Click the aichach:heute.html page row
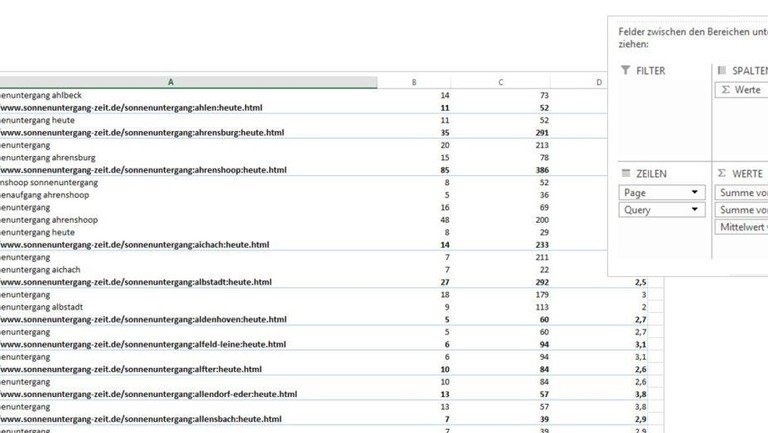Viewport: 768px width, 433px height. pos(135,244)
